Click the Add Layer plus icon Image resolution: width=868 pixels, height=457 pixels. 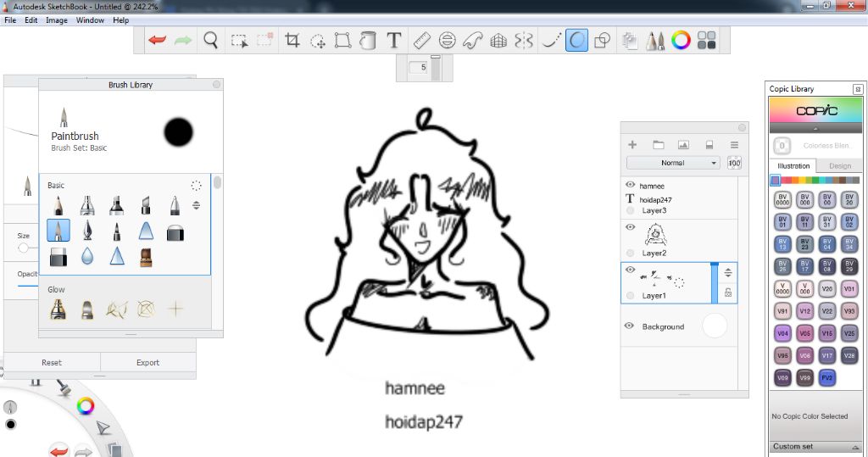coord(632,145)
